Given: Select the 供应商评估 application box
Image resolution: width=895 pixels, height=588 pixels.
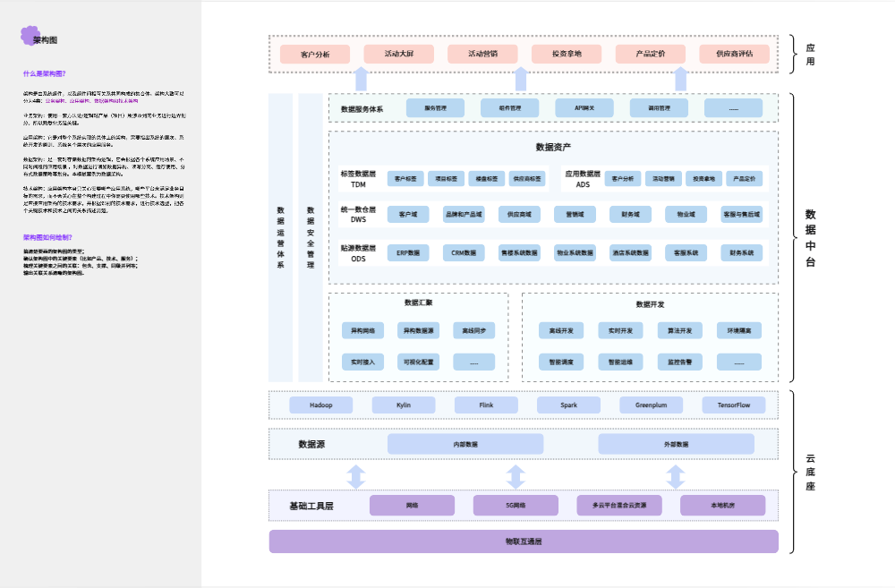Looking at the screenshot, I should pos(734,54).
